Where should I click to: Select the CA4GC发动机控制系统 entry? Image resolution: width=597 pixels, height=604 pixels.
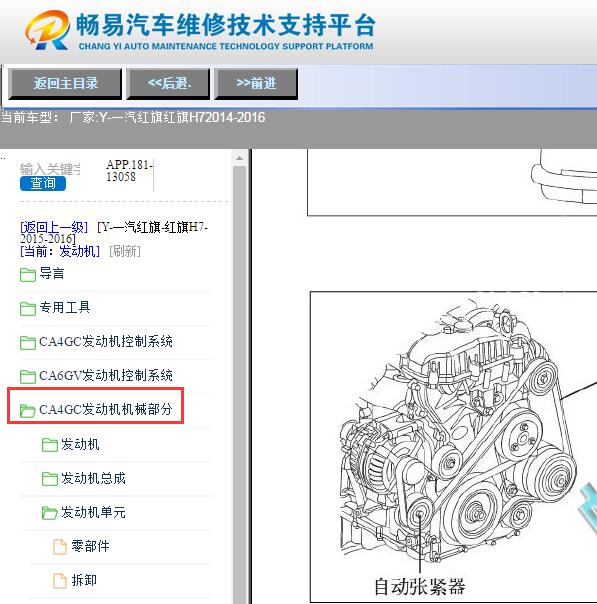tap(106, 341)
